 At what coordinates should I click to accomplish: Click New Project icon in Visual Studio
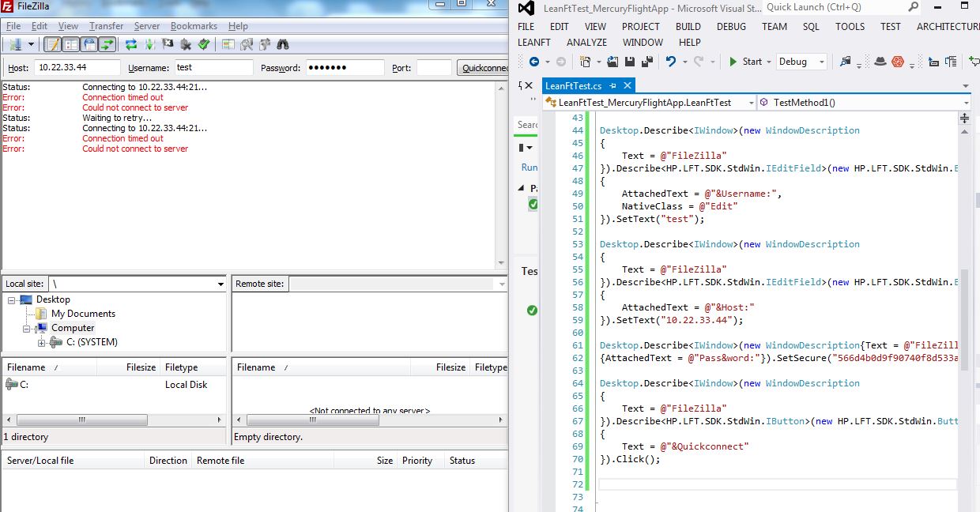tap(586, 62)
